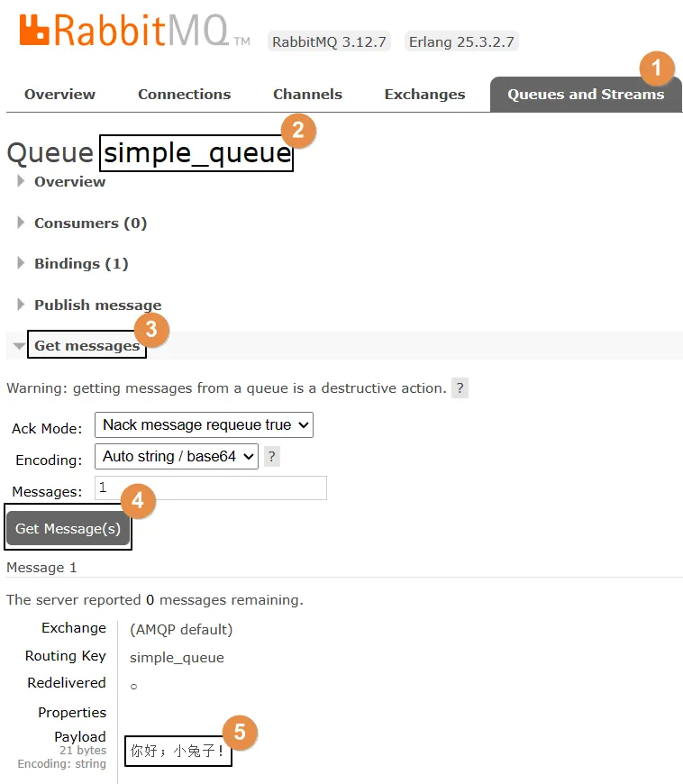Expand the Publish message section
The width and height of the screenshot is (683, 784).
coord(97,305)
